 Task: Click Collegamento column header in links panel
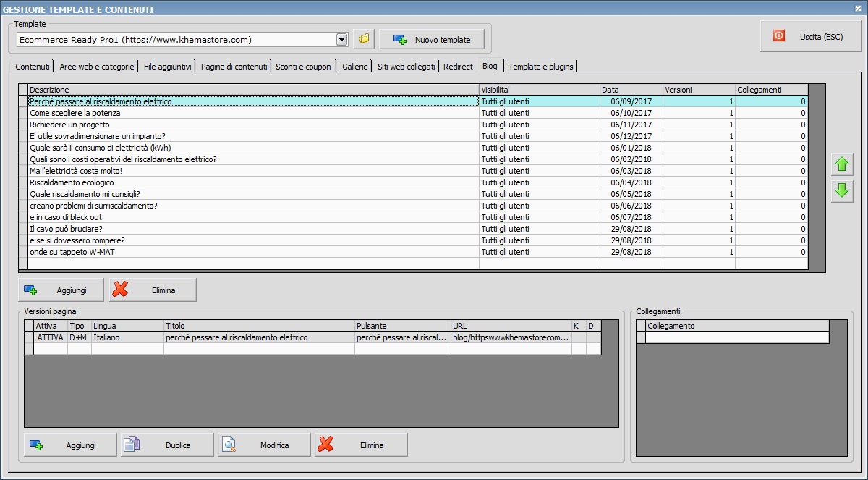pos(737,326)
